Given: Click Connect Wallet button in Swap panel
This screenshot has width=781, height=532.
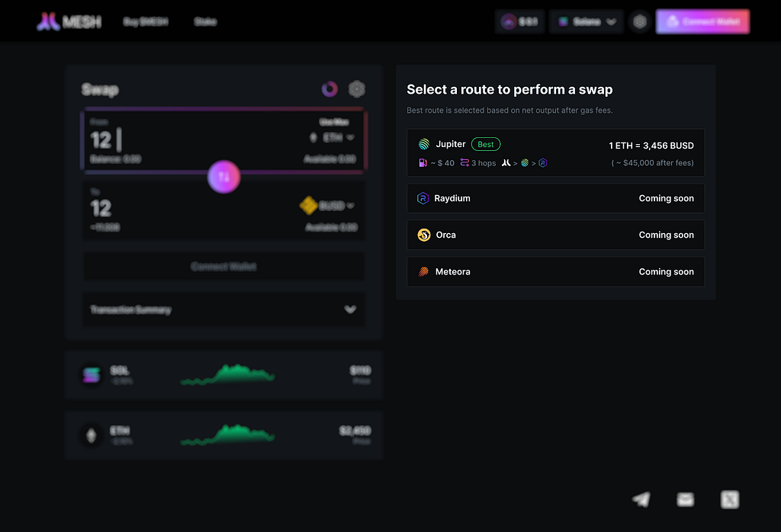Looking at the screenshot, I should coord(223,266).
